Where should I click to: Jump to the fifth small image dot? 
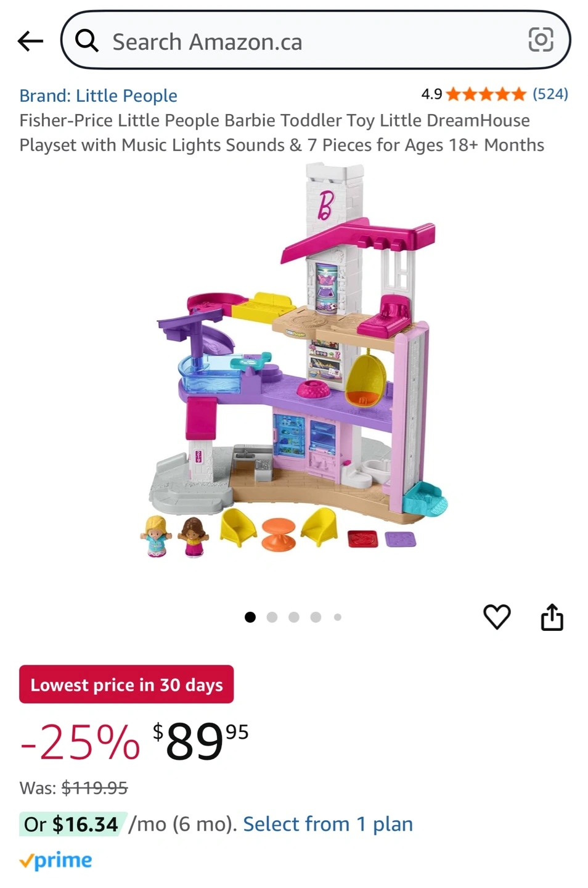coord(338,617)
